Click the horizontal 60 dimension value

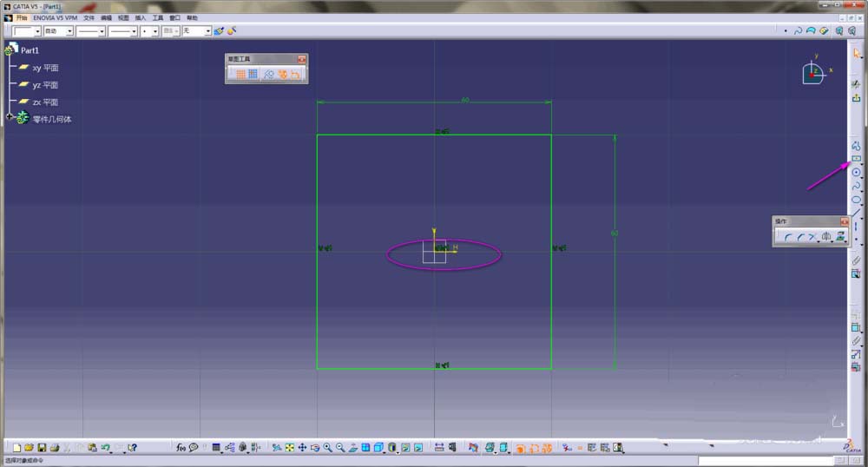pyautogui.click(x=465, y=100)
